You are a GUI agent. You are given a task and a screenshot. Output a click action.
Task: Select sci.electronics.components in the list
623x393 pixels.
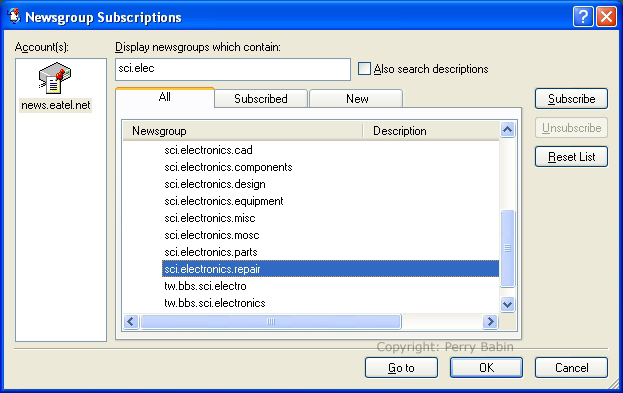(x=228, y=167)
